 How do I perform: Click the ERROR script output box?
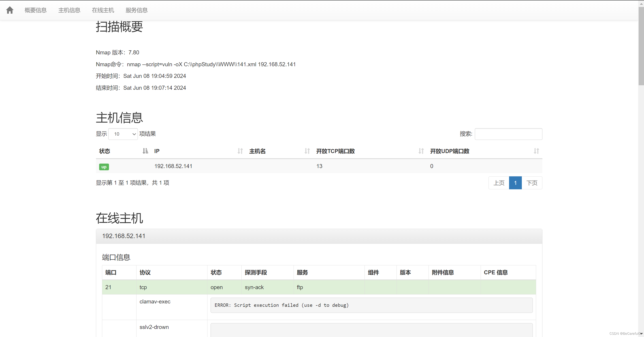pos(371,305)
